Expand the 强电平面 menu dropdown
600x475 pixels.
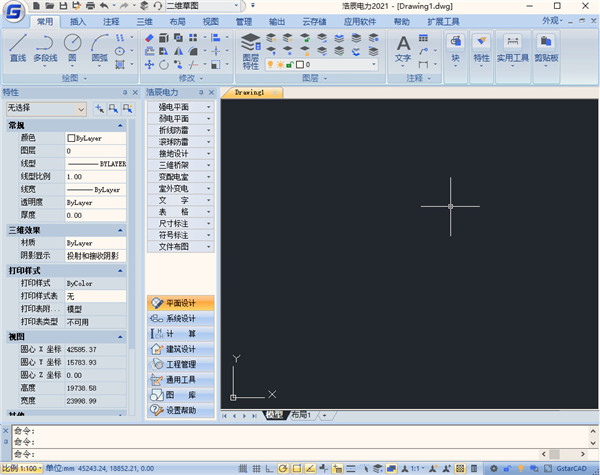[209, 105]
